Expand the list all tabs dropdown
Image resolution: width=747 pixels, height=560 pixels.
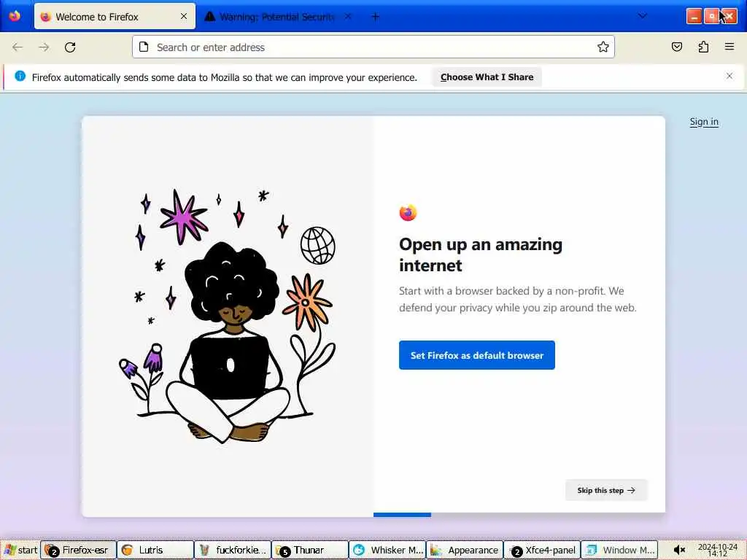(x=642, y=16)
